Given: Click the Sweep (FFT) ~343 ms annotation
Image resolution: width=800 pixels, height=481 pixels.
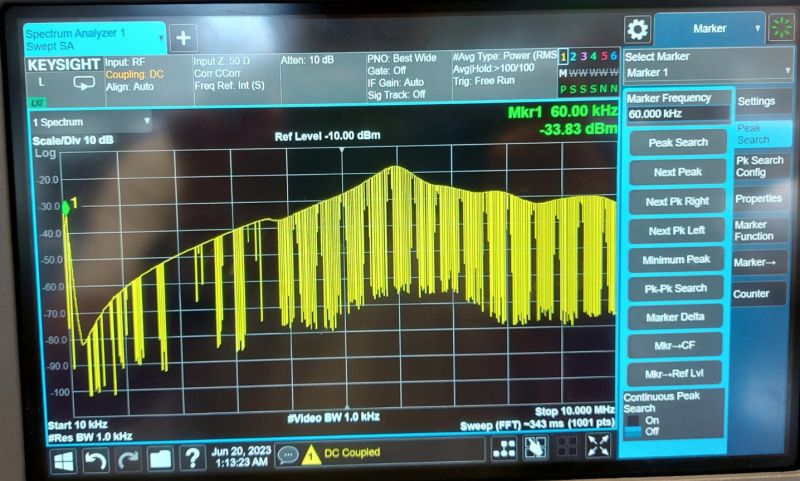Looking at the screenshot, I should click(x=537, y=425).
